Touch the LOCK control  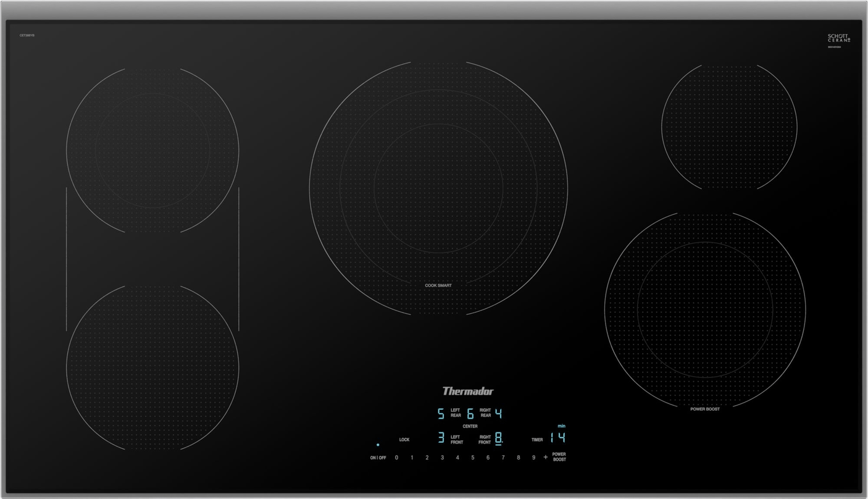pos(404,440)
